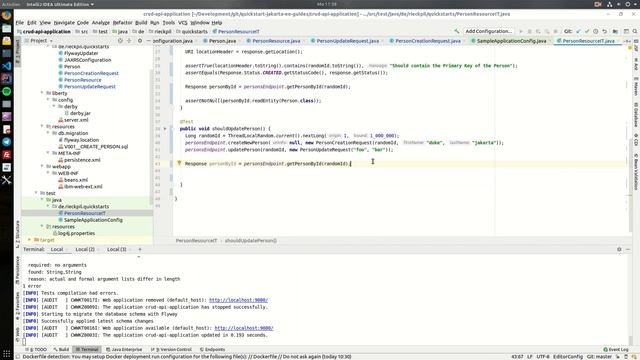Click the Git update project arrow icon

pos(578,31)
